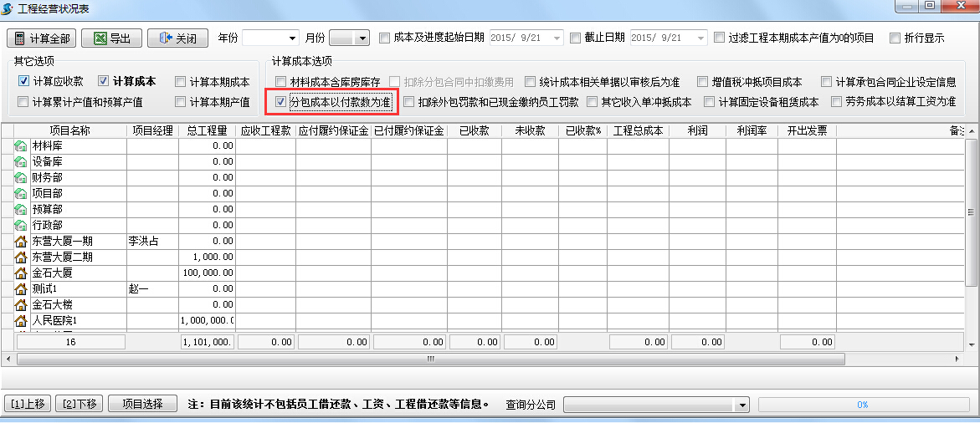Viewport: 980px width, 423px height.
Task: Click the 财务部 department icon
Action: [x=21, y=178]
